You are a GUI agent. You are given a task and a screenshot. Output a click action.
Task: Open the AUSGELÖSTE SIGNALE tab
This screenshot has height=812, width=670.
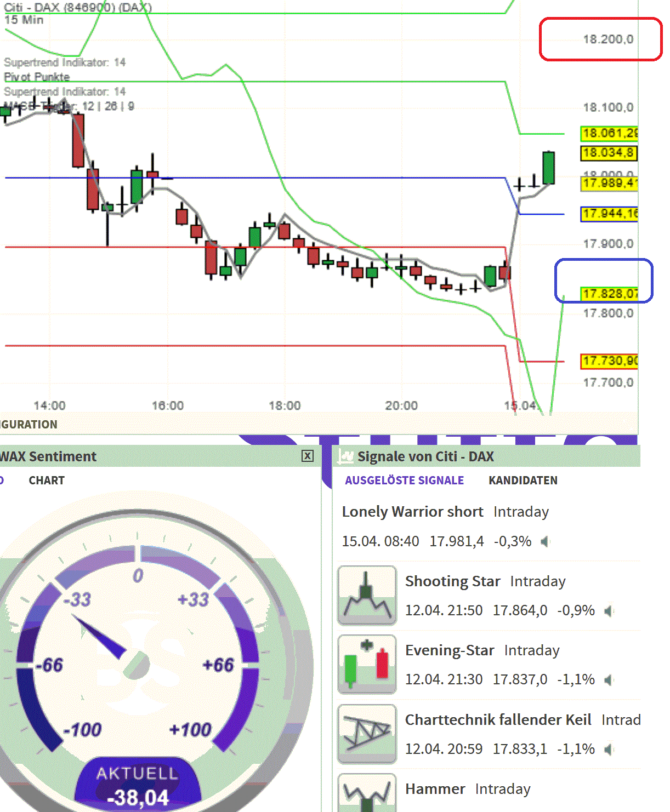point(404,481)
